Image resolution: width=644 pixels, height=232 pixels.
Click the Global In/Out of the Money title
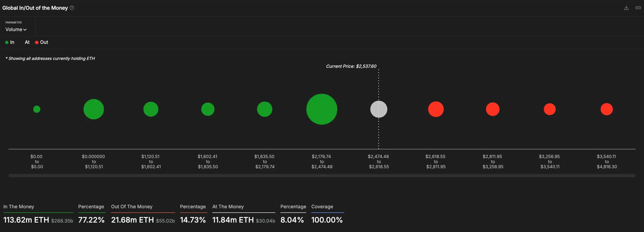35,8
